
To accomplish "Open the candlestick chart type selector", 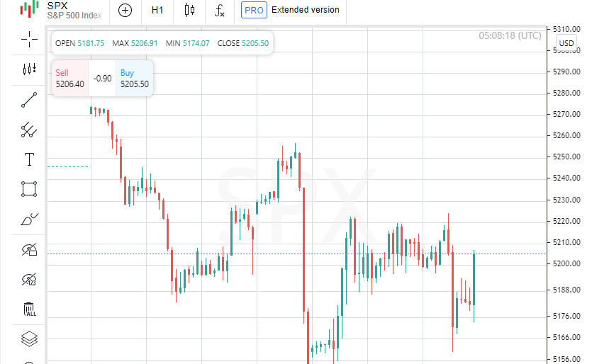I will click(x=189, y=10).
